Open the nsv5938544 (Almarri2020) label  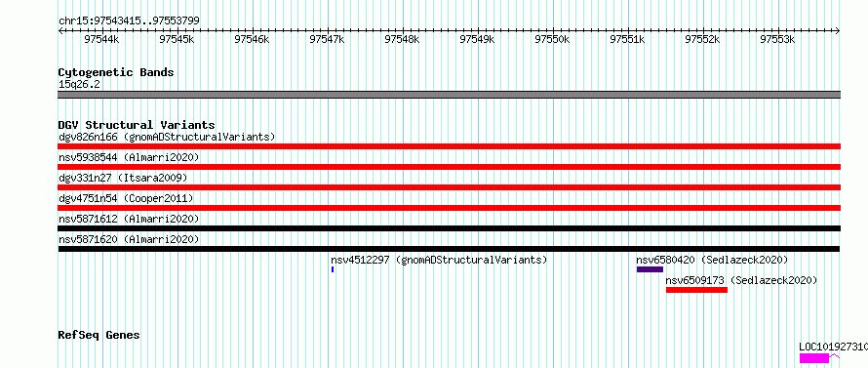click(129, 157)
